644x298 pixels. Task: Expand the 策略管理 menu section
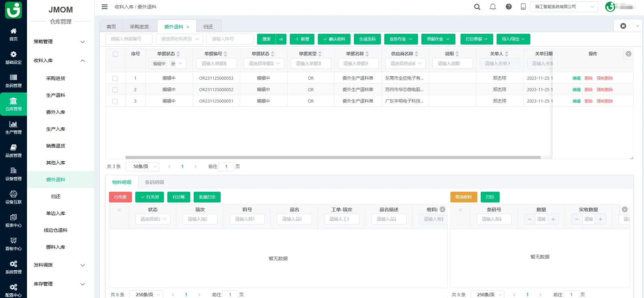point(59,42)
